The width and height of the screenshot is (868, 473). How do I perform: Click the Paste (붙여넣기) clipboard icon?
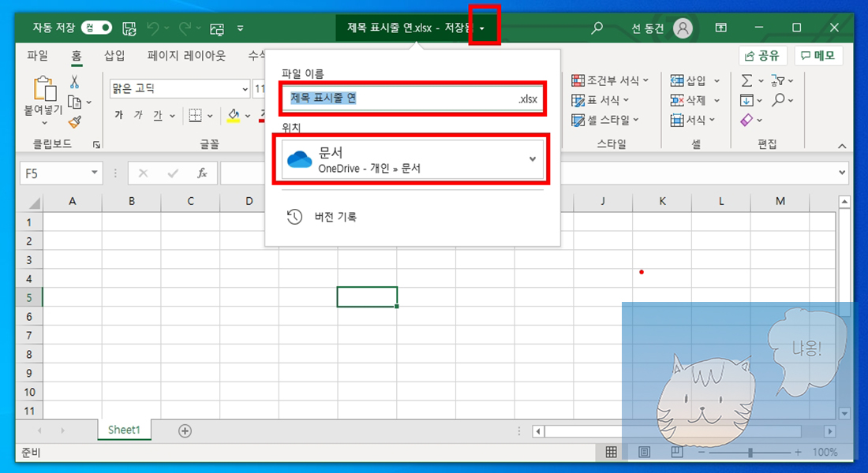coord(44,88)
